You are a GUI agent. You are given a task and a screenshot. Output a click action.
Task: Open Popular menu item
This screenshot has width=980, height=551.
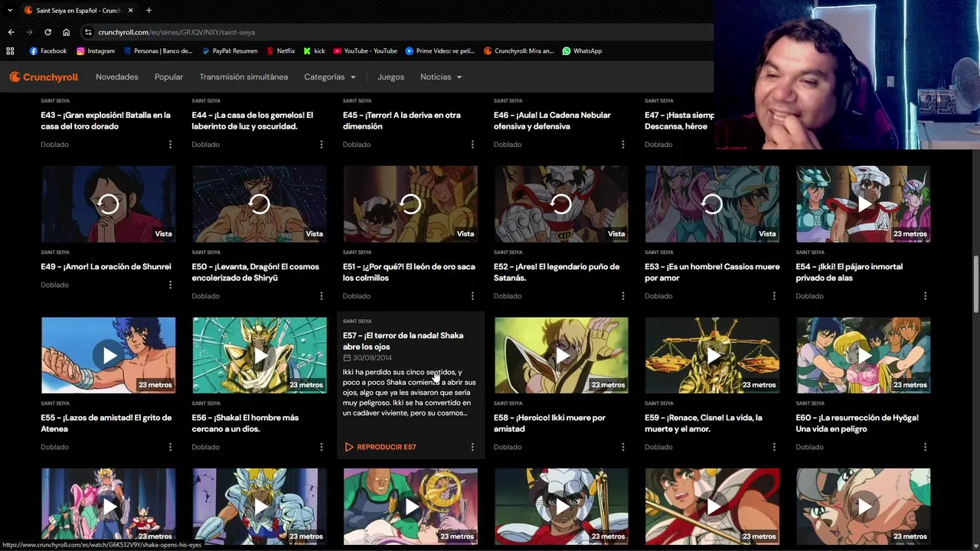tap(168, 77)
